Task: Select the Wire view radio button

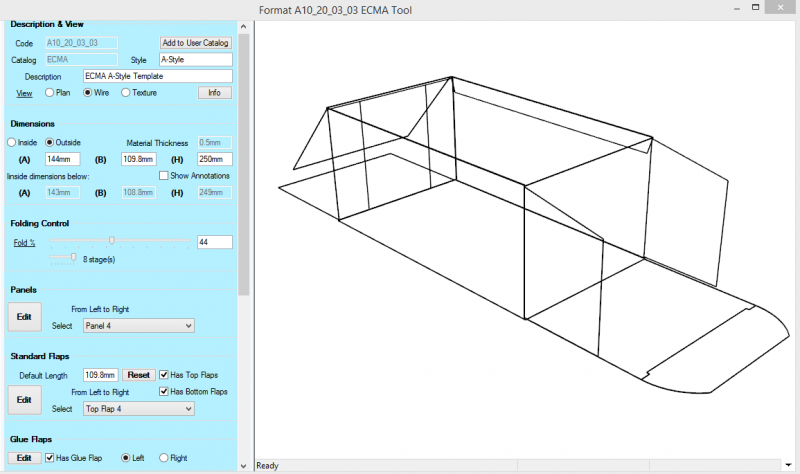Action: 87,93
